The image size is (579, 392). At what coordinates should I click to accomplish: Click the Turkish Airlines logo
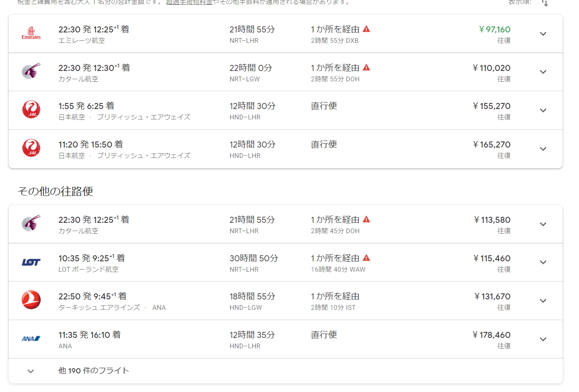click(x=31, y=300)
